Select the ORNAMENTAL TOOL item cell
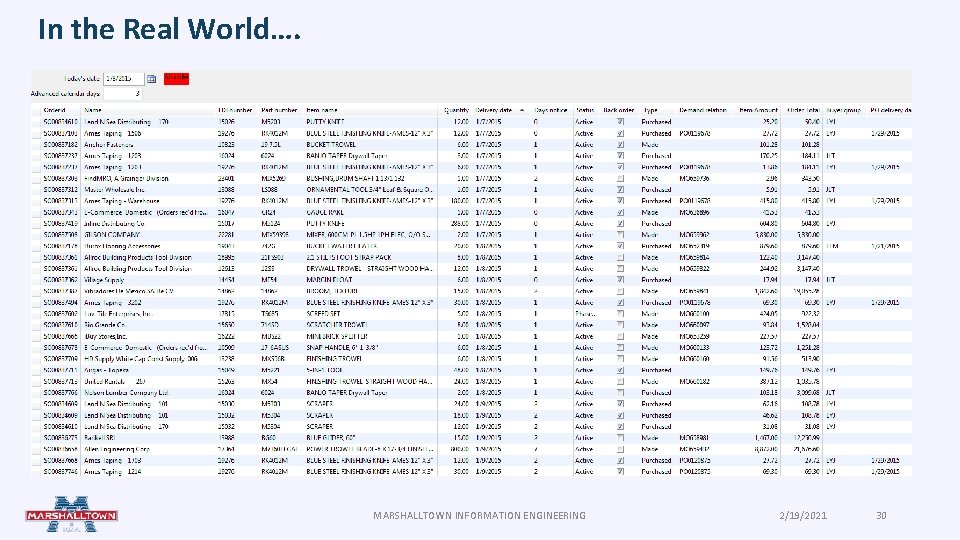The height and width of the screenshot is (540, 960). [369, 190]
